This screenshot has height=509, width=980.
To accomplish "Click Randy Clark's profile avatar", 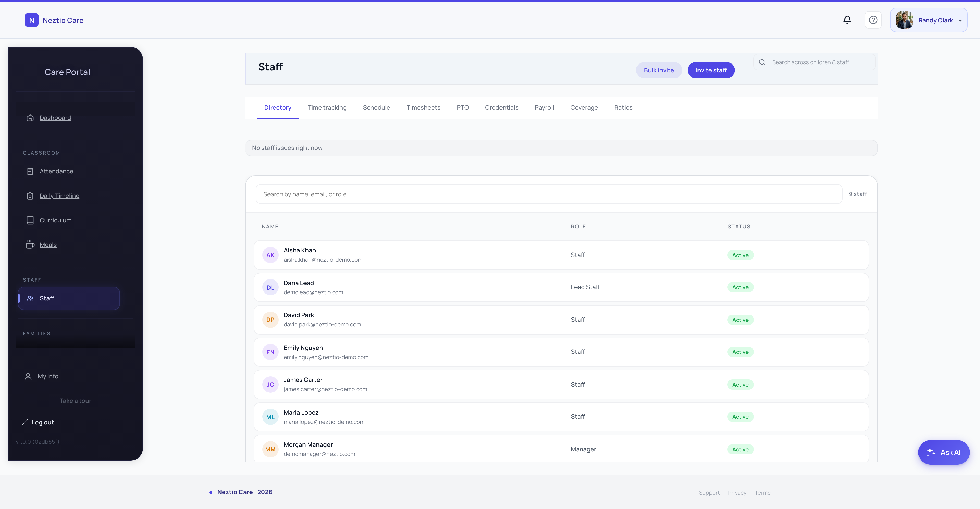I will click(x=904, y=20).
